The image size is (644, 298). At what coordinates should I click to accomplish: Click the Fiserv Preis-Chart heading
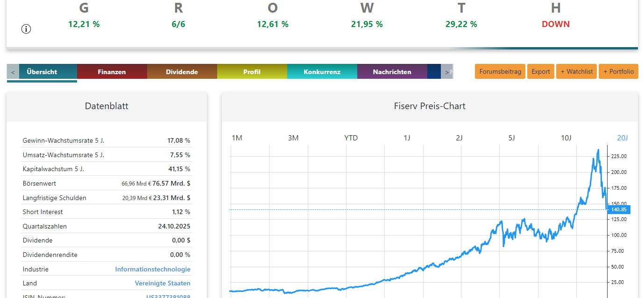coord(430,106)
